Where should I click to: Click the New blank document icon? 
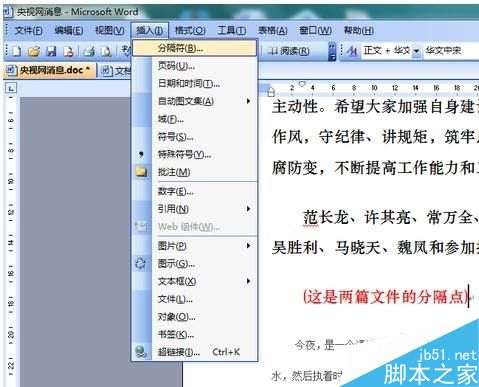click(x=17, y=51)
